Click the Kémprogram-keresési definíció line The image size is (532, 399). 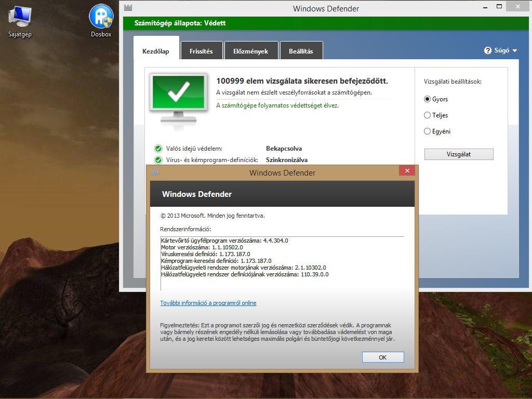(216, 261)
